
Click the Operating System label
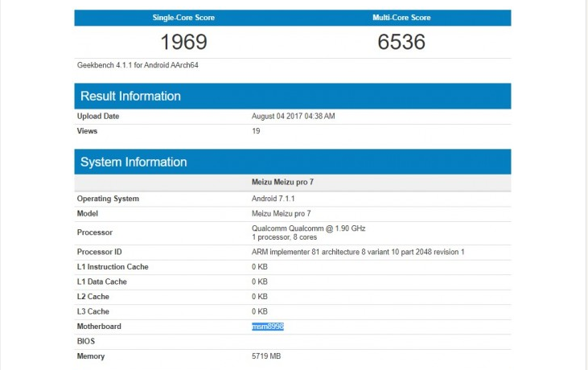pyautogui.click(x=108, y=199)
